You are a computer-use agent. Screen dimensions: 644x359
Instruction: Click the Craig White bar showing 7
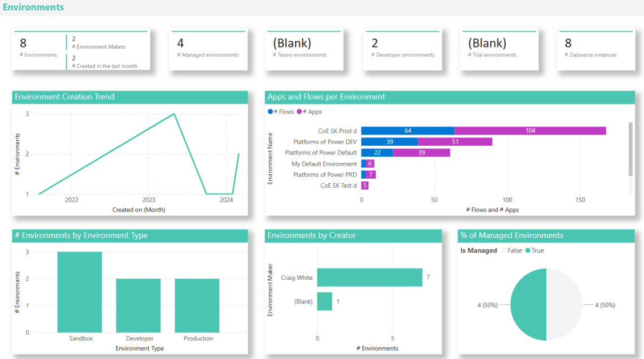369,278
